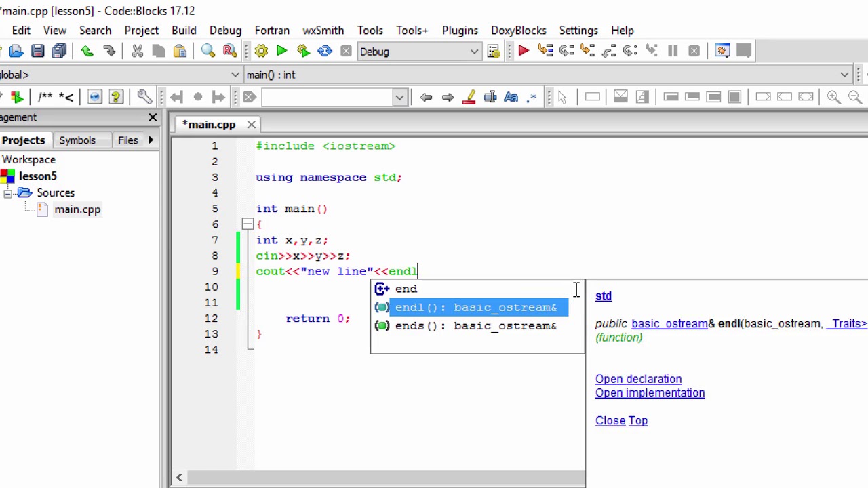Start debugging with the red arrow icon
This screenshot has width=868, height=488.
524,51
